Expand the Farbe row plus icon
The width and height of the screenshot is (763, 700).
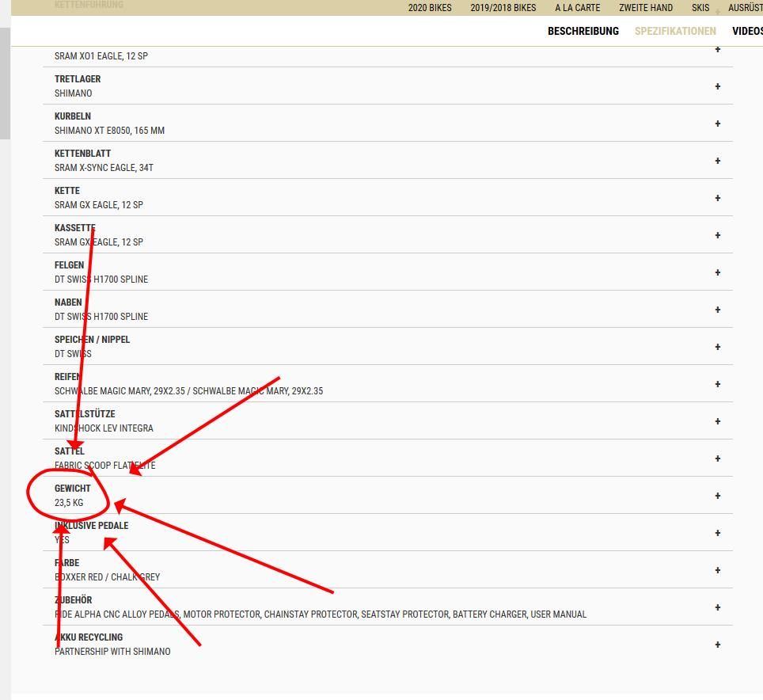pos(717,570)
